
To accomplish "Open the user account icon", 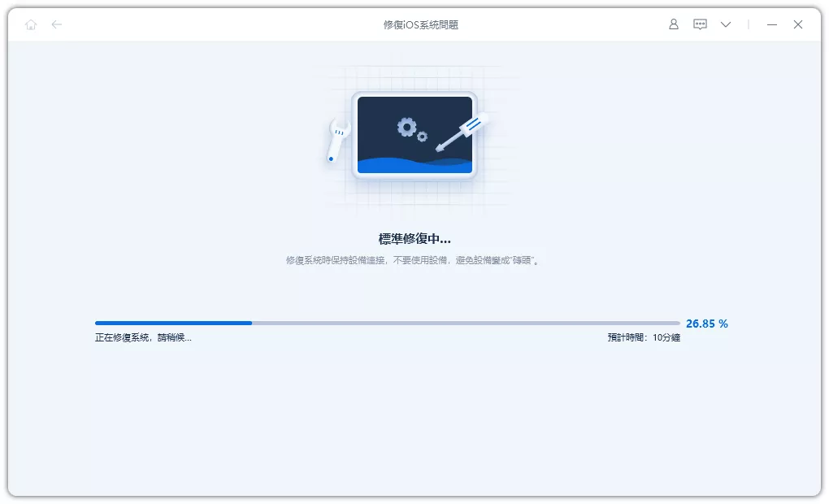I will tap(673, 24).
